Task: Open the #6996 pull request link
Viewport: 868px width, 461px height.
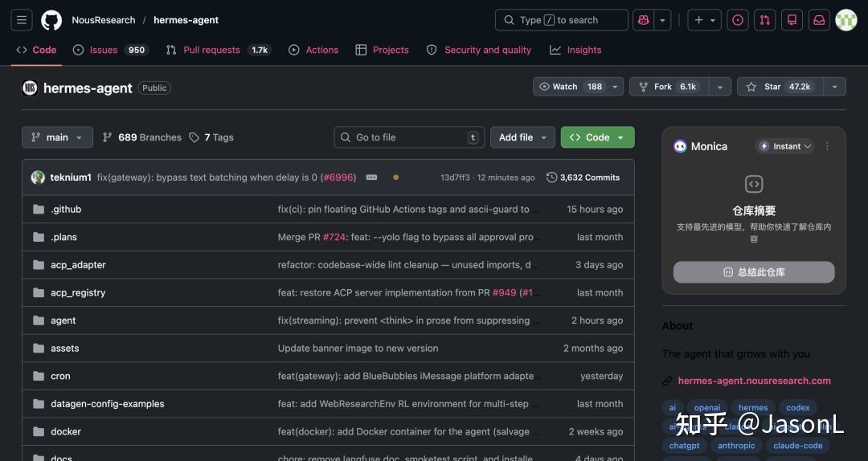Action: [x=338, y=177]
